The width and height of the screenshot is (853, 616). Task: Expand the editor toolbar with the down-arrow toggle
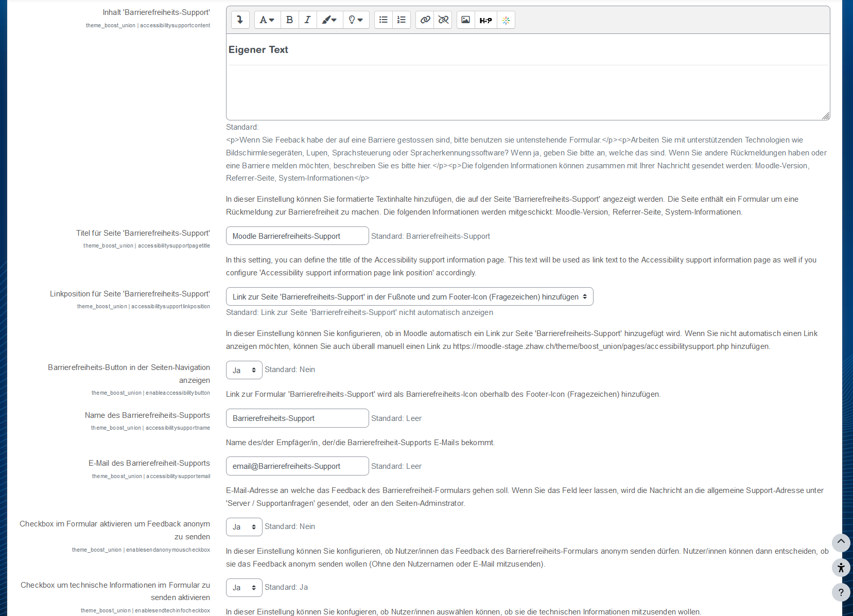[x=240, y=20]
